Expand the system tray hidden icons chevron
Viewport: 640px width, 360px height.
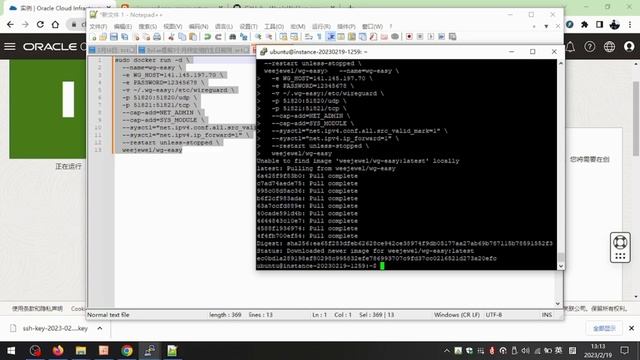[447, 351]
